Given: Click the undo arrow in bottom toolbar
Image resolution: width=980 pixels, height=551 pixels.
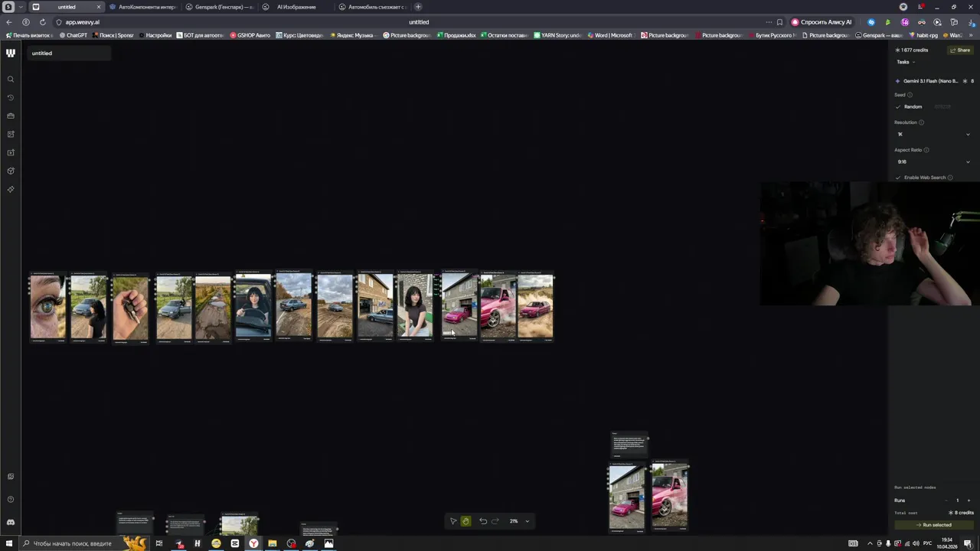Looking at the screenshot, I should point(483,521).
